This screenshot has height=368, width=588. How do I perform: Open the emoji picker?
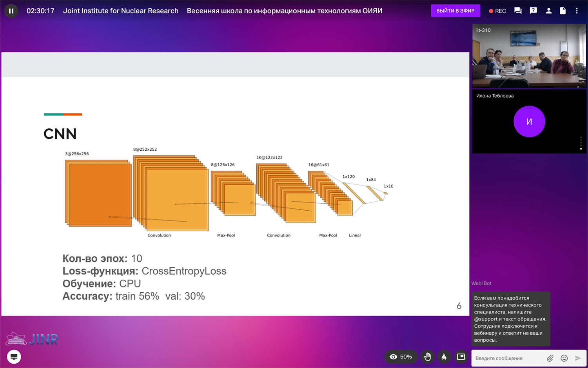[564, 358]
